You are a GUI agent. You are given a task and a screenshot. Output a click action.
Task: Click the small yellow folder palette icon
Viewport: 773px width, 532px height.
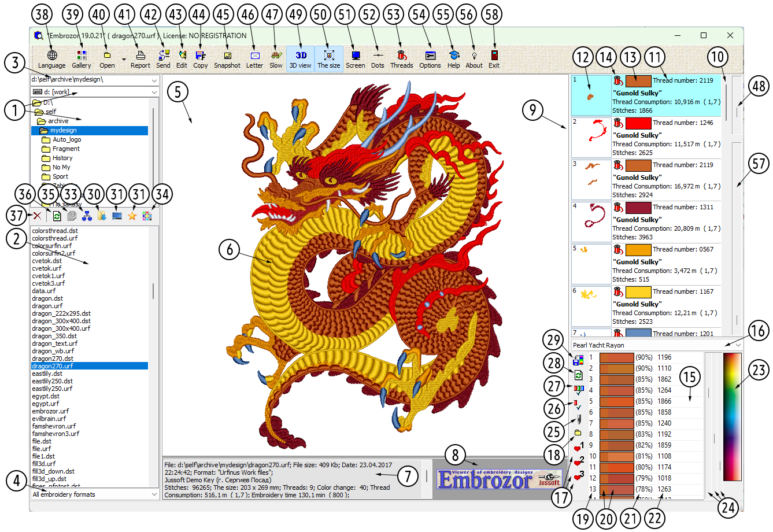tap(578, 433)
